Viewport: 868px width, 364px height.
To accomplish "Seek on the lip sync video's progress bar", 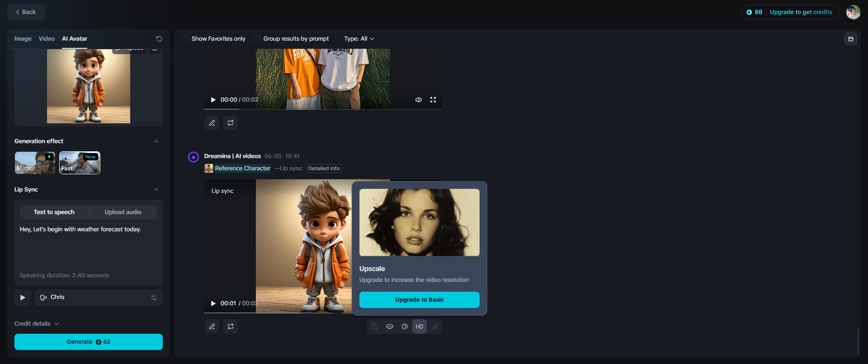I will click(x=278, y=313).
